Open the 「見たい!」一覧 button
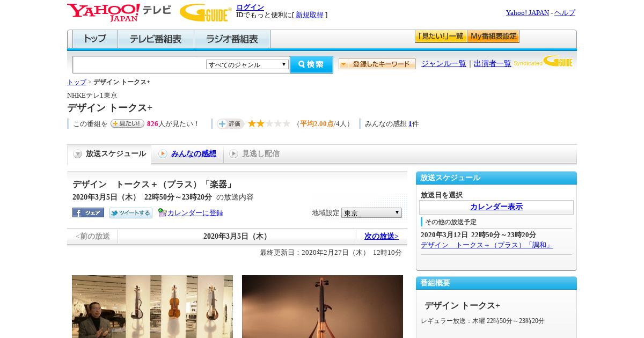The width and height of the screenshot is (644, 338). 441,36
